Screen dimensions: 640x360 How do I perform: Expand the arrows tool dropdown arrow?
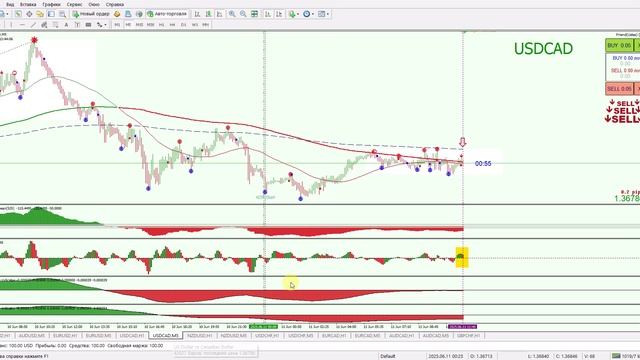105,25
